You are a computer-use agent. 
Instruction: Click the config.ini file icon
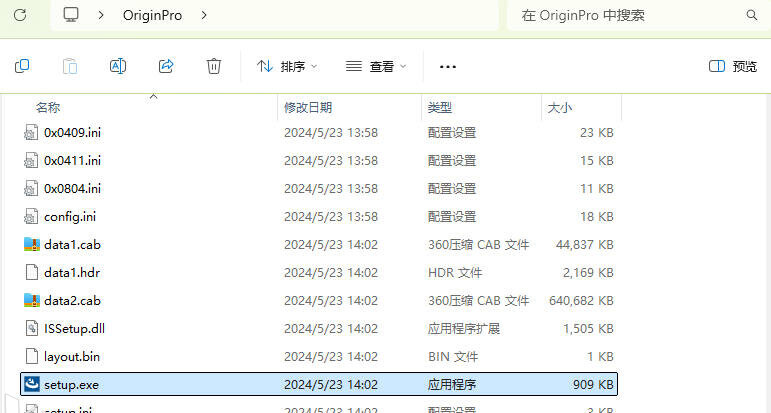pyautogui.click(x=31, y=217)
